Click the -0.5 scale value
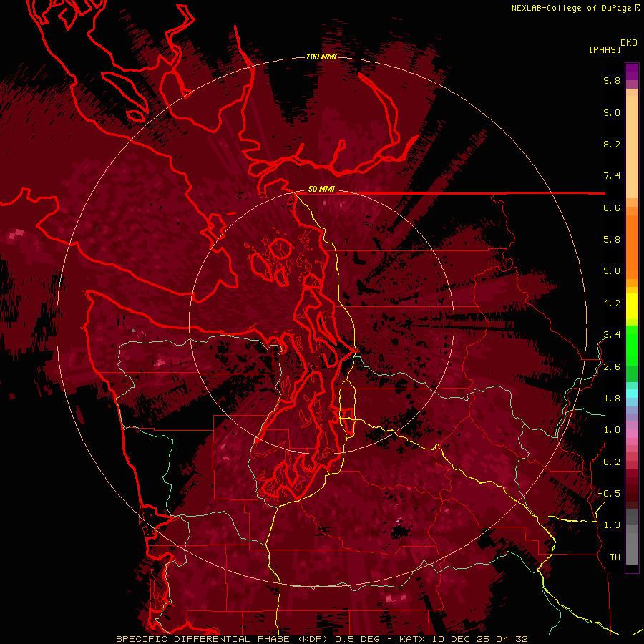 coord(609,494)
